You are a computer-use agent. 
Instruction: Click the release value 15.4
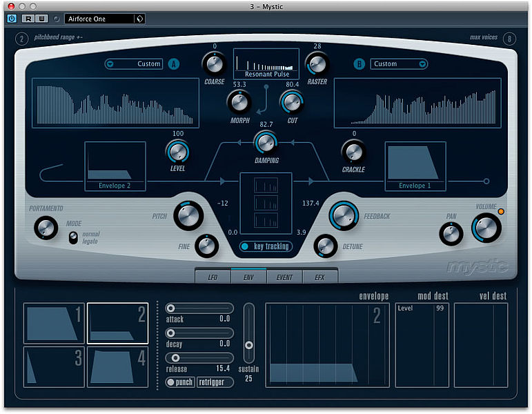(x=223, y=368)
